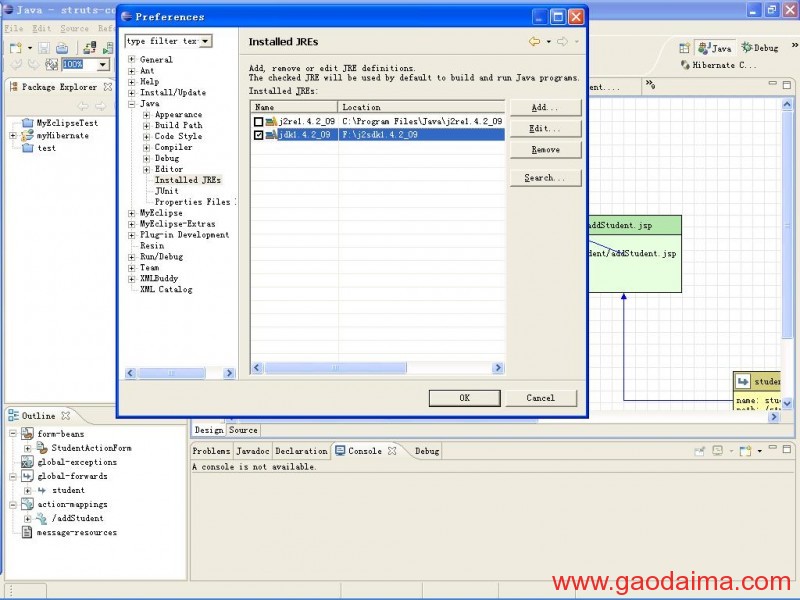Expand the Ant preferences node

pyautogui.click(x=132, y=70)
